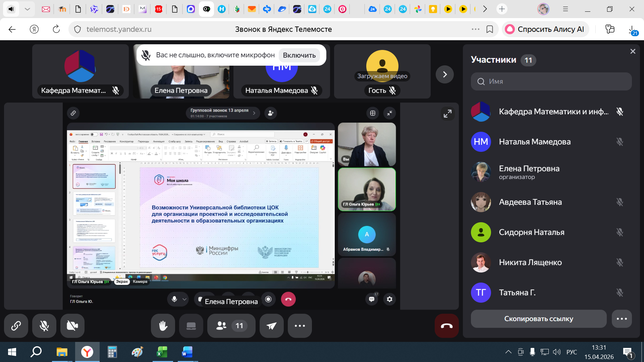Open the three-dot menu in the address bar
The image size is (644, 362).
pyautogui.click(x=476, y=29)
